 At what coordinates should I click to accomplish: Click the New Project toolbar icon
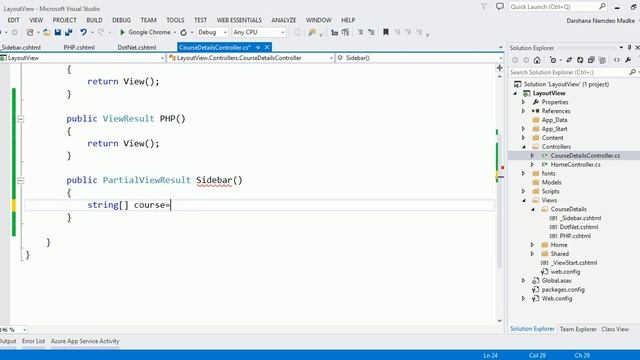[x=30, y=32]
